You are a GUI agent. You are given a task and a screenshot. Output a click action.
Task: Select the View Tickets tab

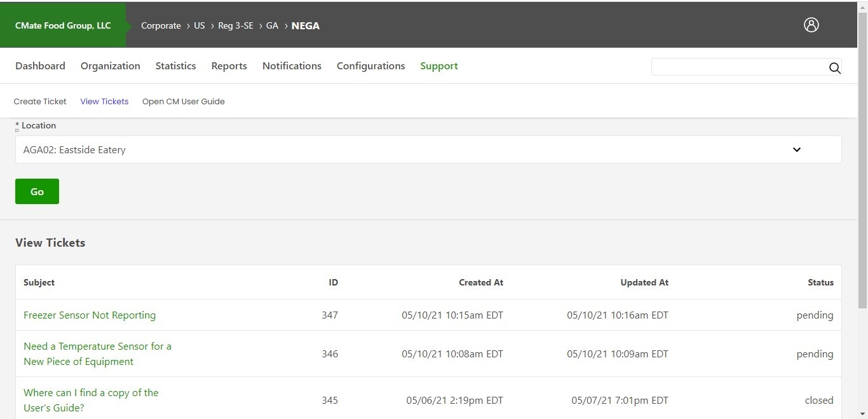(x=104, y=101)
